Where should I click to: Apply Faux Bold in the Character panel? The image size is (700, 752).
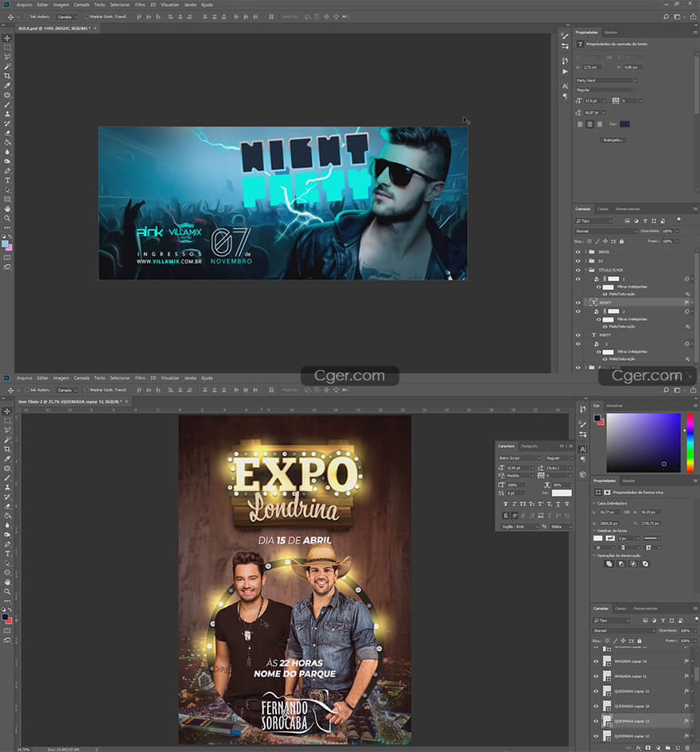pyautogui.click(x=505, y=504)
